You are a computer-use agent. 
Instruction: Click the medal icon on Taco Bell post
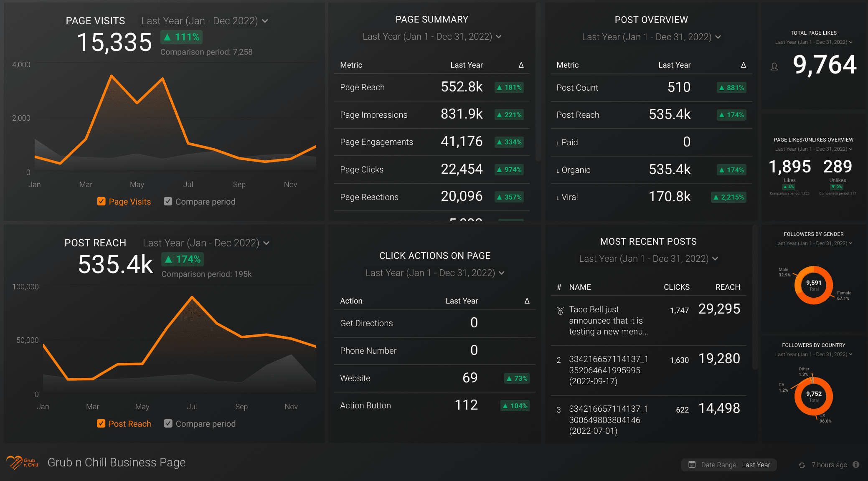coord(560,311)
